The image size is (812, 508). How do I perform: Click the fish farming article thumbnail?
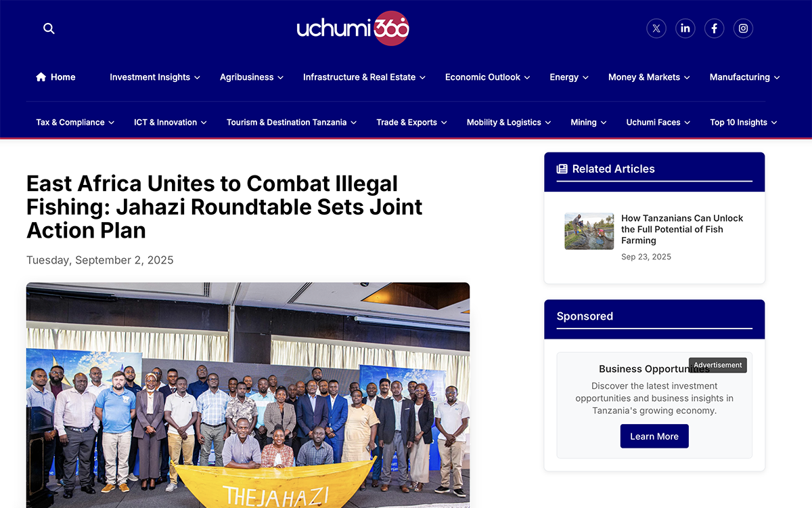[x=589, y=231]
